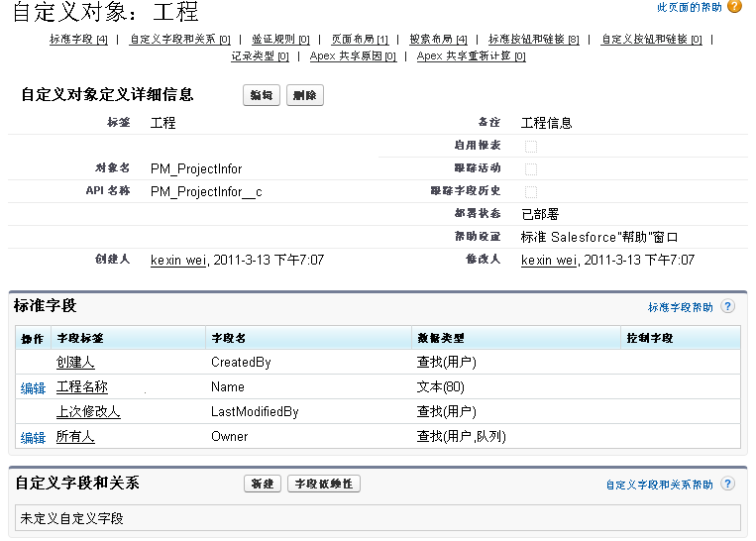Open Apex 共享原因 [0] link
The width and height of the screenshot is (756, 541).
tap(353, 55)
